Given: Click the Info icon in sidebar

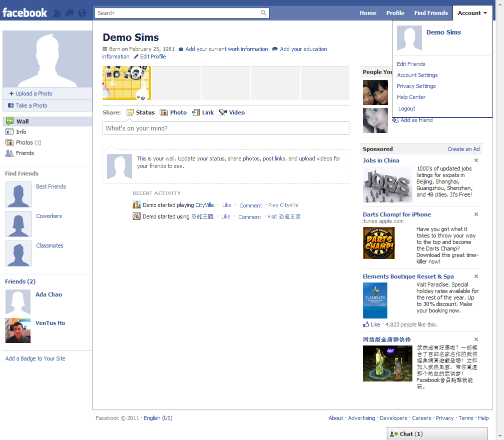Looking at the screenshot, I should click(10, 131).
